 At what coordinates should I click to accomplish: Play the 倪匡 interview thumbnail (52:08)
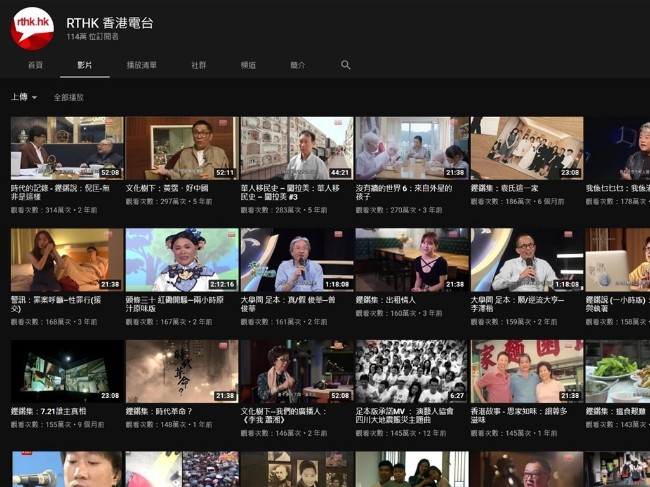point(67,148)
